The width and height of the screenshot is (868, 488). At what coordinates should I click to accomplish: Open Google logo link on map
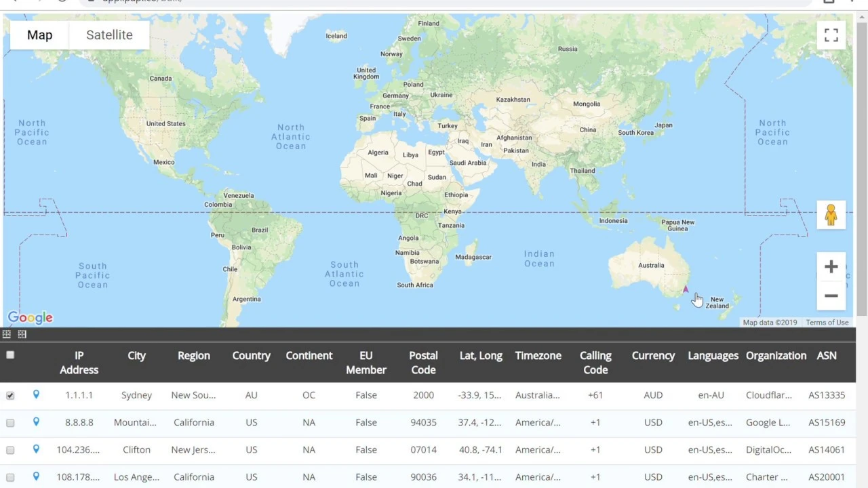click(x=30, y=317)
